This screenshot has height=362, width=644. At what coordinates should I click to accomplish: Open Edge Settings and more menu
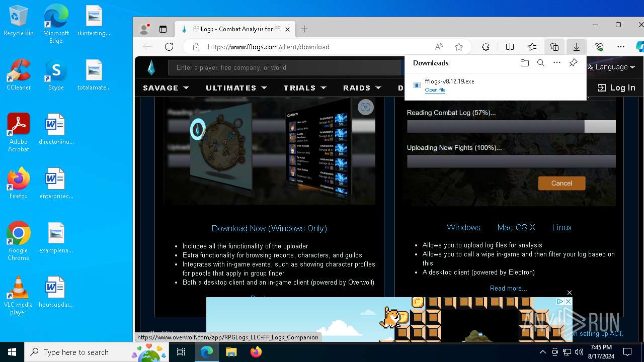click(x=621, y=47)
